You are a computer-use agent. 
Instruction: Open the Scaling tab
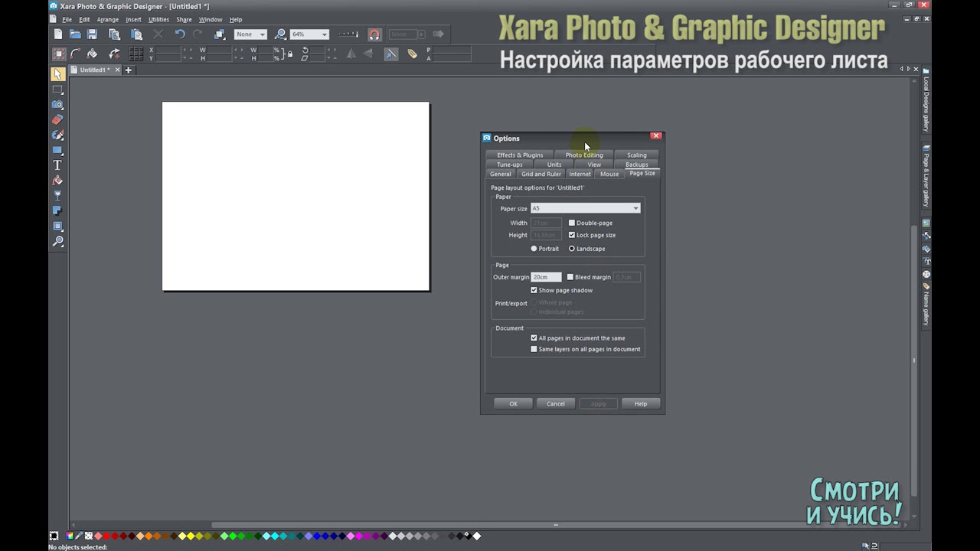(x=637, y=155)
